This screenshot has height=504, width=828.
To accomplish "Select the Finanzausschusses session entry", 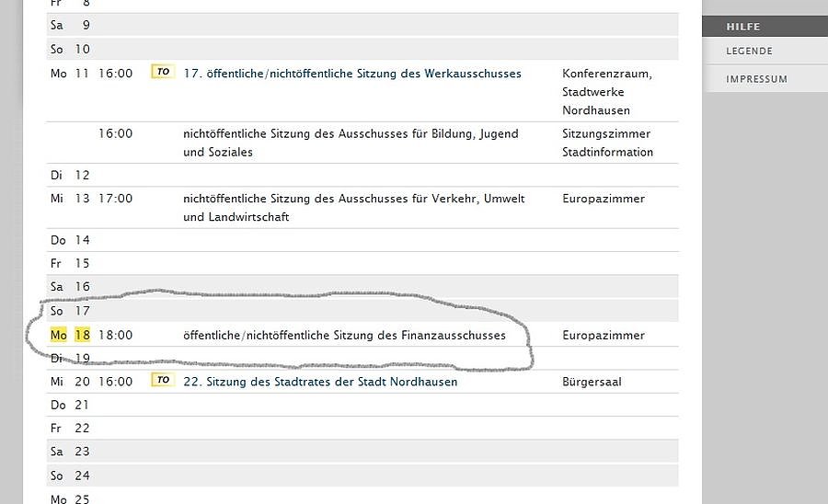I will point(344,336).
